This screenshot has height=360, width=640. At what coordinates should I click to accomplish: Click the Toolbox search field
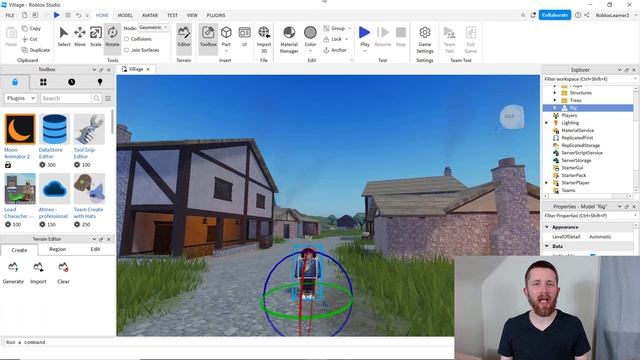(x=66, y=98)
